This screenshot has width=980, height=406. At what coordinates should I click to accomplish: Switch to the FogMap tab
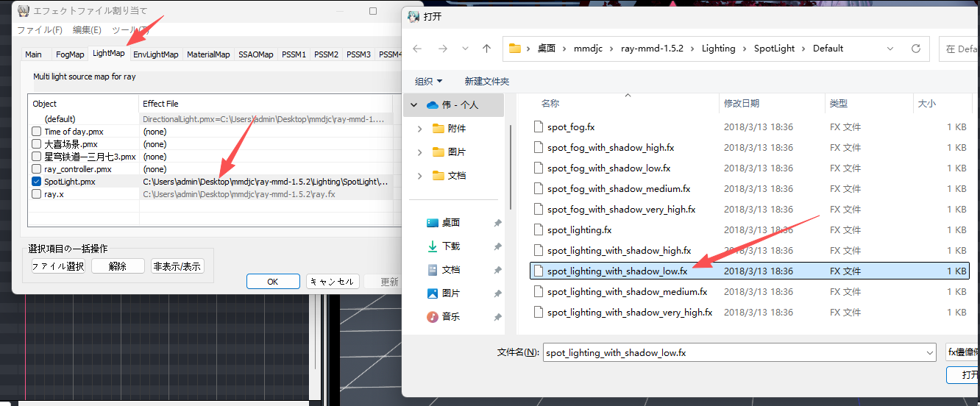click(x=70, y=54)
